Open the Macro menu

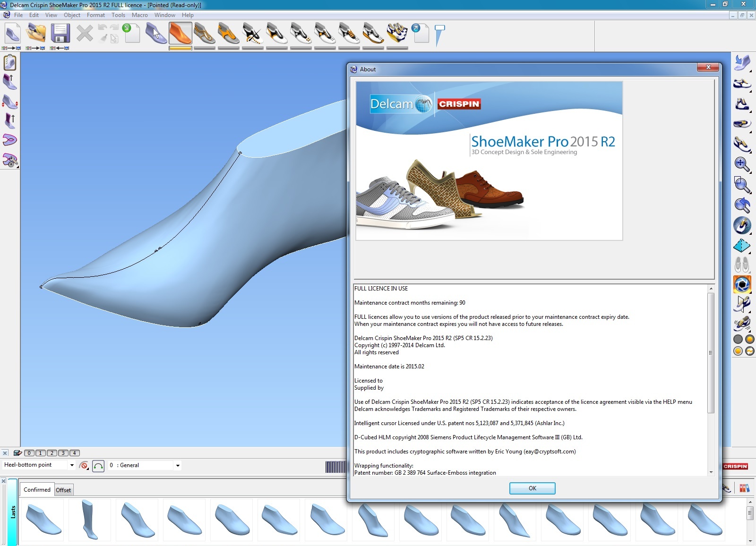point(139,15)
